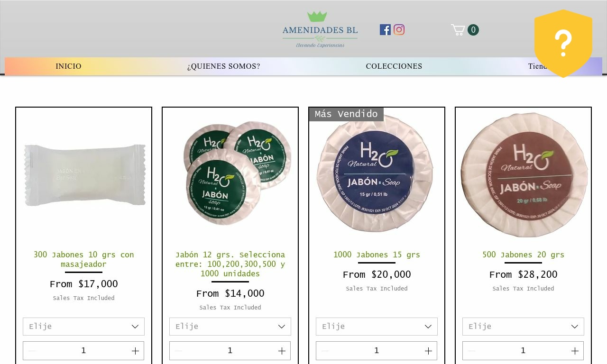Expand Elije dropdown for 1000 Jabones 15 grs
607x364 pixels.
(x=377, y=327)
